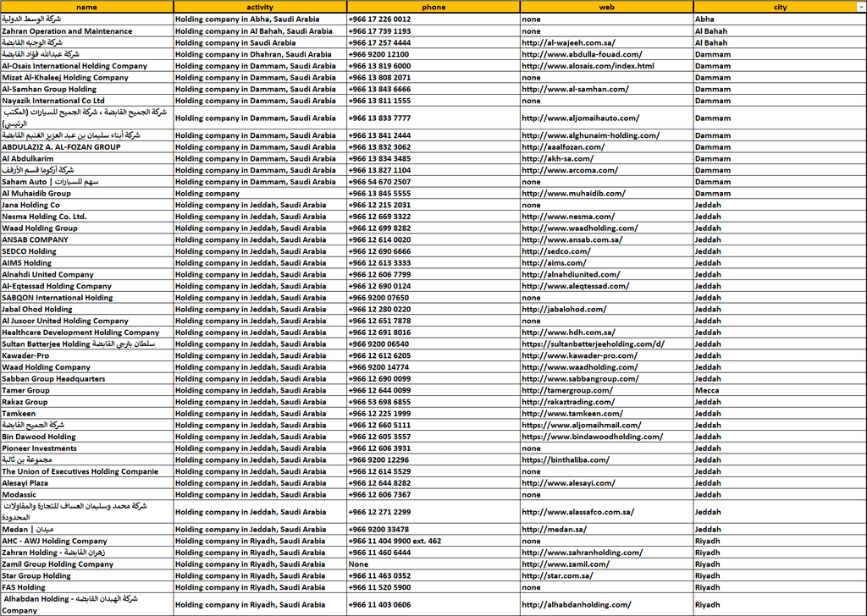Viewport: 867px width, 616px height.
Task: Visit http://www.al-samhan.com/ website link
Action: (575, 89)
